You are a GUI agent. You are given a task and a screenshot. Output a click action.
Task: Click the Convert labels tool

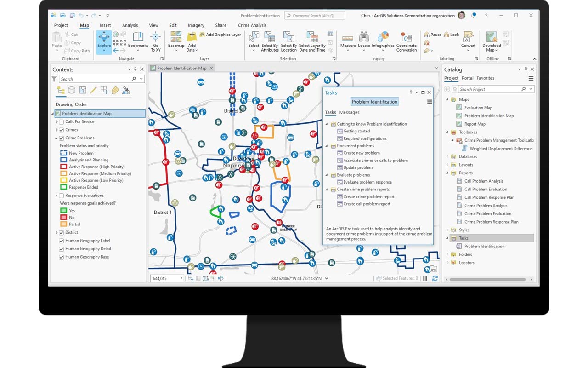coord(468,40)
